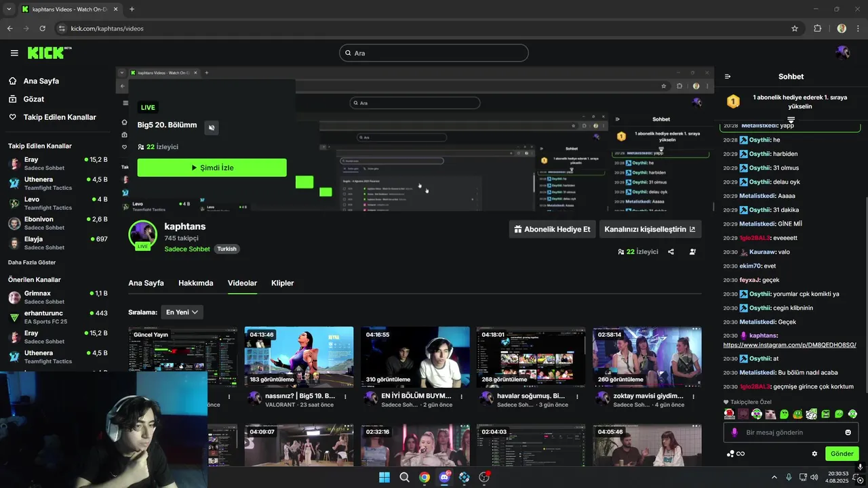The width and height of the screenshot is (868, 488).
Task: Open the Güncel Yayın video thumbnail
Action: click(x=183, y=357)
